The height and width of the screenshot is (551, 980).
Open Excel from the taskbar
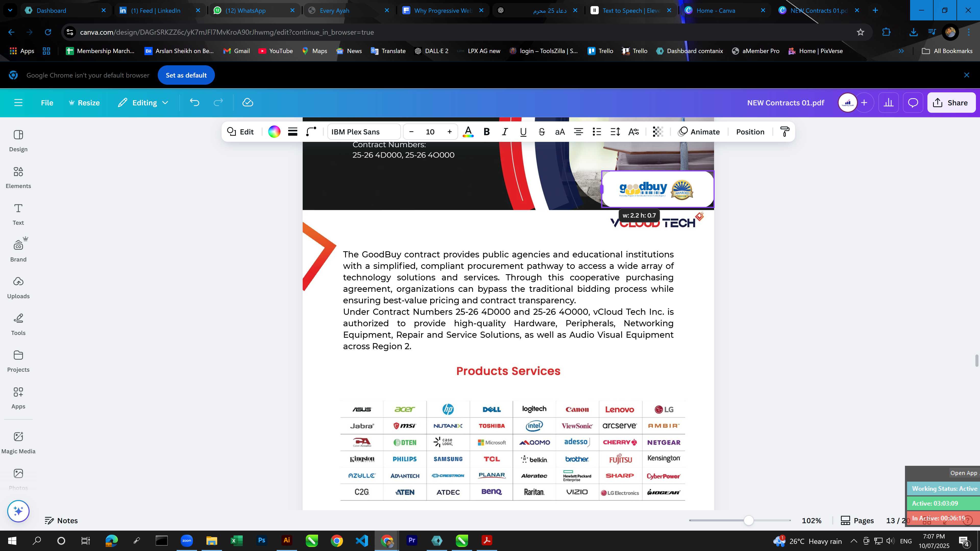[x=236, y=541]
